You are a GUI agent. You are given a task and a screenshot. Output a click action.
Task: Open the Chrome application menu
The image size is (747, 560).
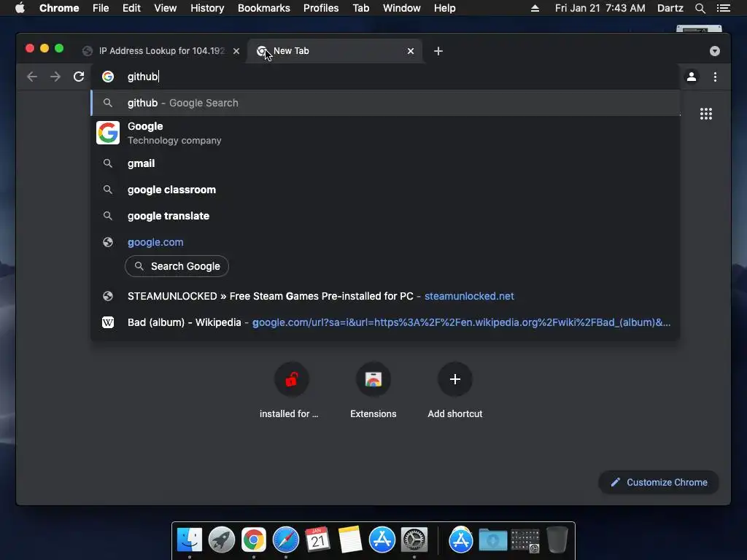click(x=59, y=8)
